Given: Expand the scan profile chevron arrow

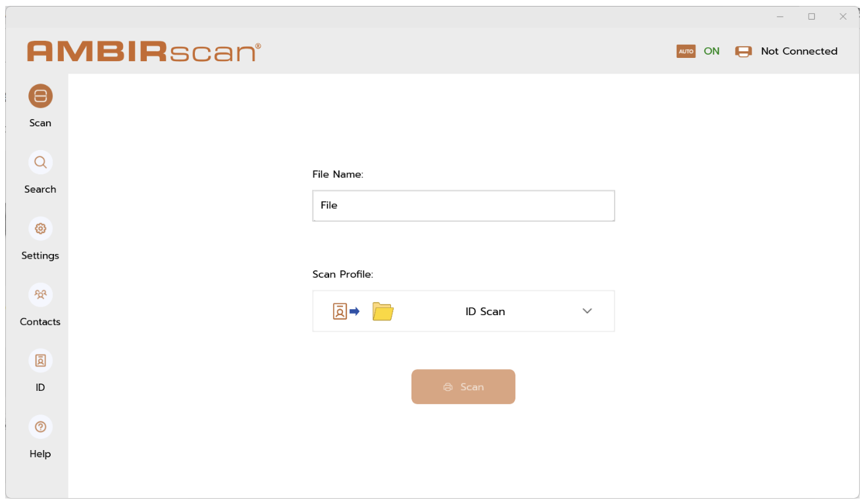Looking at the screenshot, I should 587,311.
